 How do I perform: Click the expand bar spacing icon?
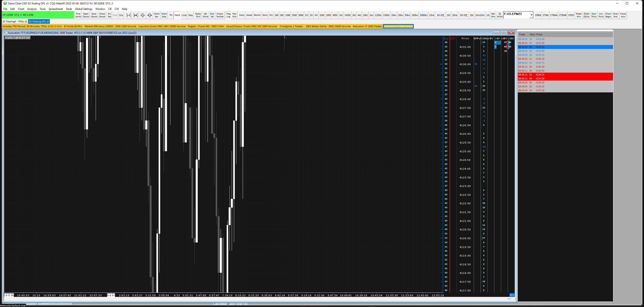129,15
